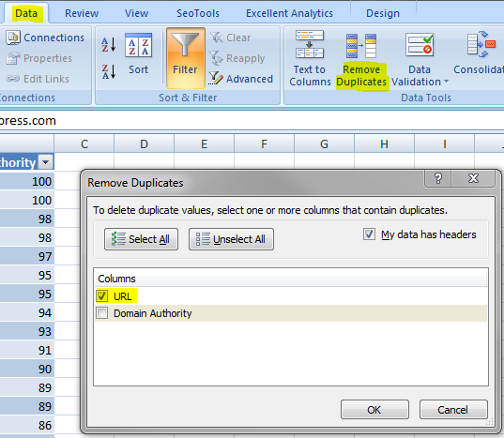Click the grayed Properties item
The image size is (504, 438).
pyautogui.click(x=38, y=58)
